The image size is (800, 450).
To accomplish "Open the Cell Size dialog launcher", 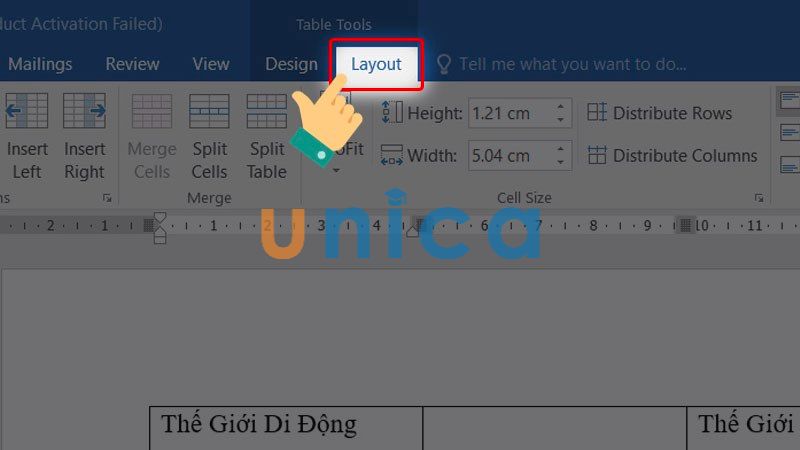I will pos(759,198).
